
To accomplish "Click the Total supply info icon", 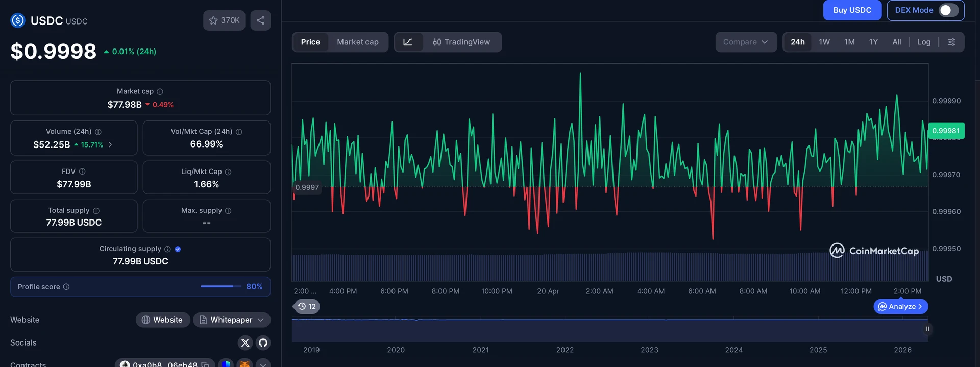I will coord(96,211).
